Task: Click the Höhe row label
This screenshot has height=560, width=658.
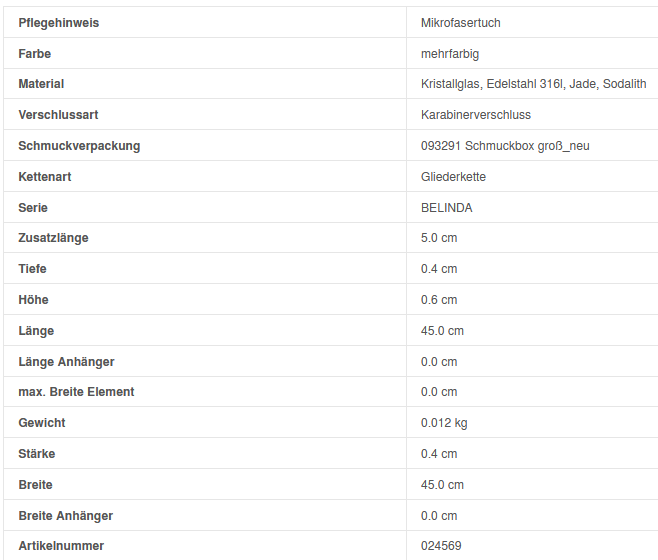Action: click(33, 300)
